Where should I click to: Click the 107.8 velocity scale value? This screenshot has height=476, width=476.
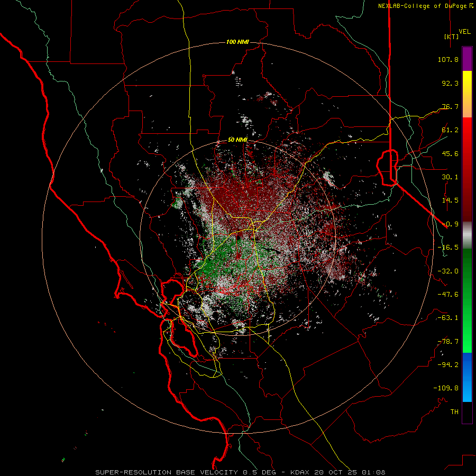click(448, 59)
